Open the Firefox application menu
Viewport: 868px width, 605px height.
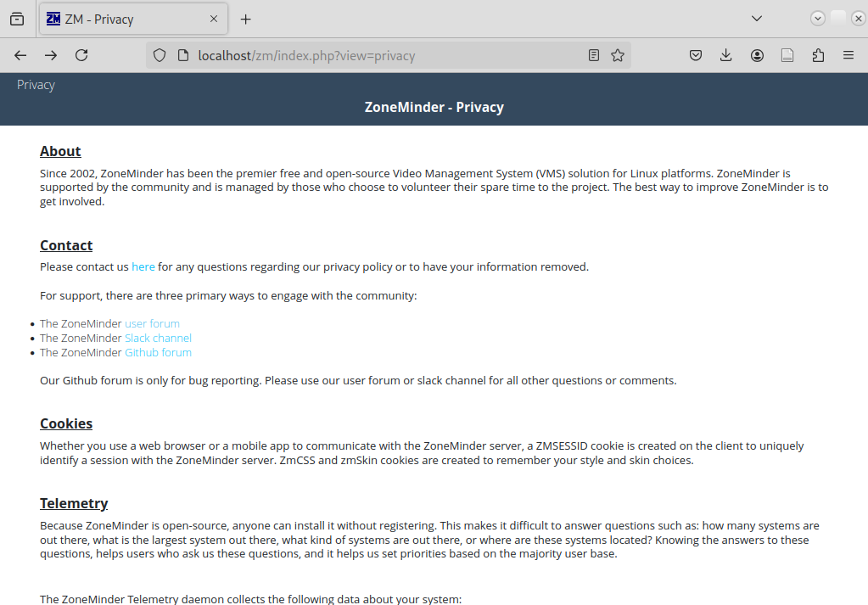(x=848, y=55)
